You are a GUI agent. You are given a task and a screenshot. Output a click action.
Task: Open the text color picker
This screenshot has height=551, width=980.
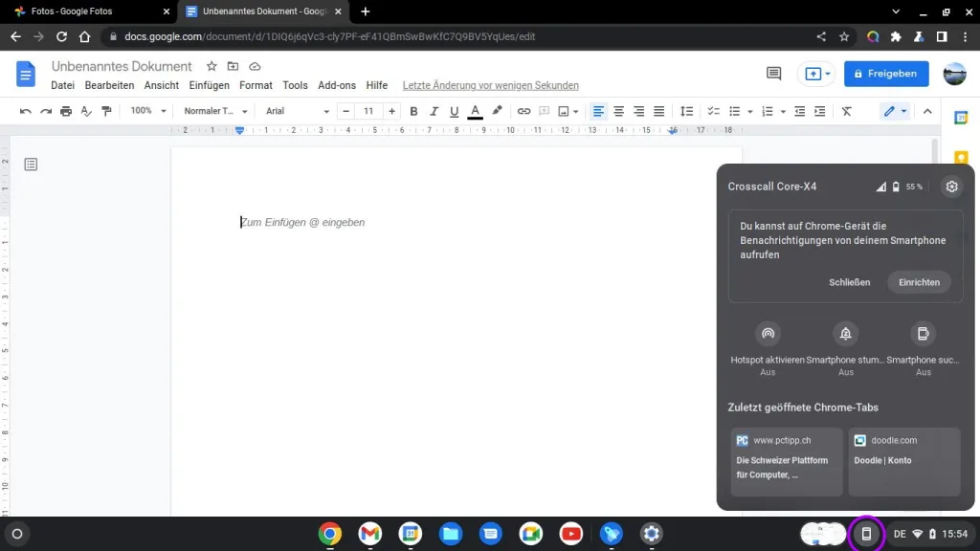tap(475, 111)
